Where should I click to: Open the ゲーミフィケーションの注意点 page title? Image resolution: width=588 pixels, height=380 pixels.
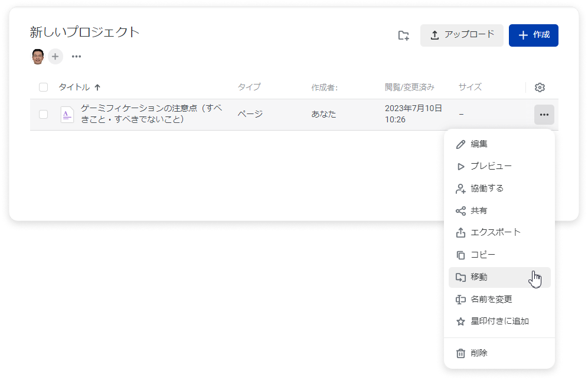[x=152, y=114]
